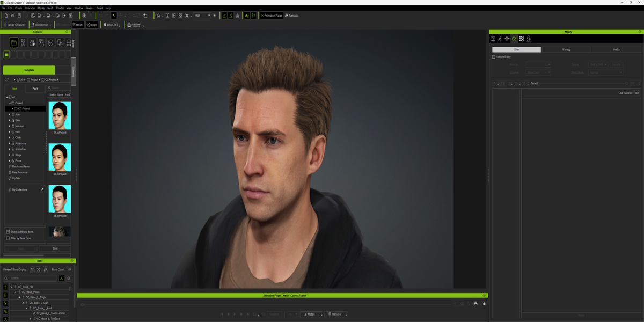Screen dimensions: 644x322
Task: Open the checkerboard material tab in Modify
Action: click(x=521, y=39)
